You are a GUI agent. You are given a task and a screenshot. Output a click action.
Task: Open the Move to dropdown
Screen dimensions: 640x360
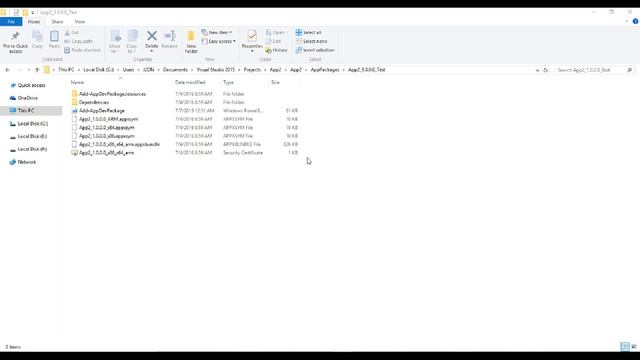(x=115, y=42)
